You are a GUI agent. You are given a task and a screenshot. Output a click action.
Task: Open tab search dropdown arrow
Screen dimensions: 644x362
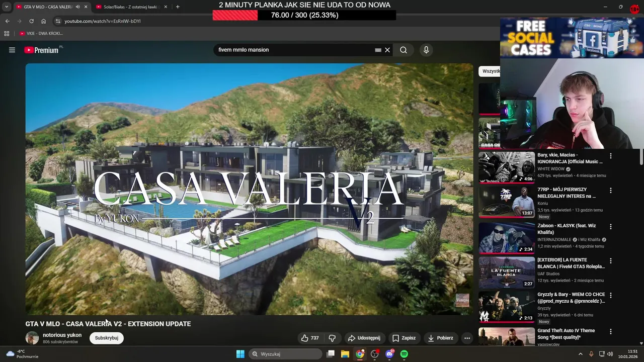(x=6, y=7)
